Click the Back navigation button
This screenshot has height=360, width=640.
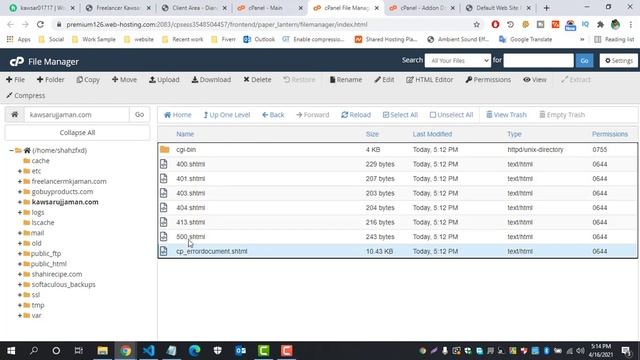[273, 115]
